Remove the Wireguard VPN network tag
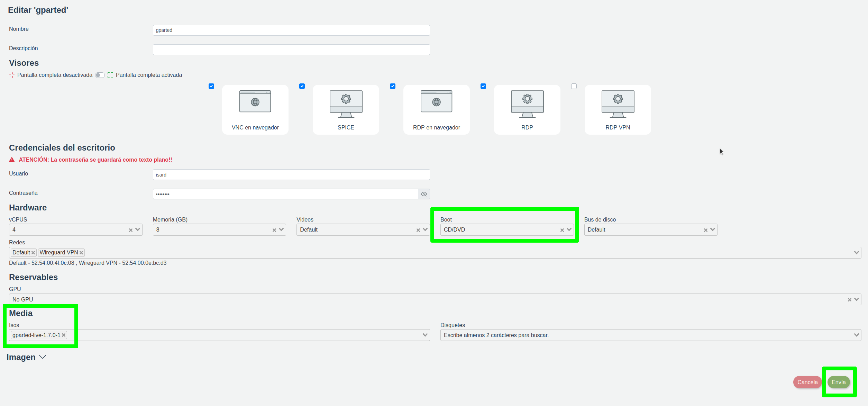This screenshot has height=406, width=868. point(81,253)
